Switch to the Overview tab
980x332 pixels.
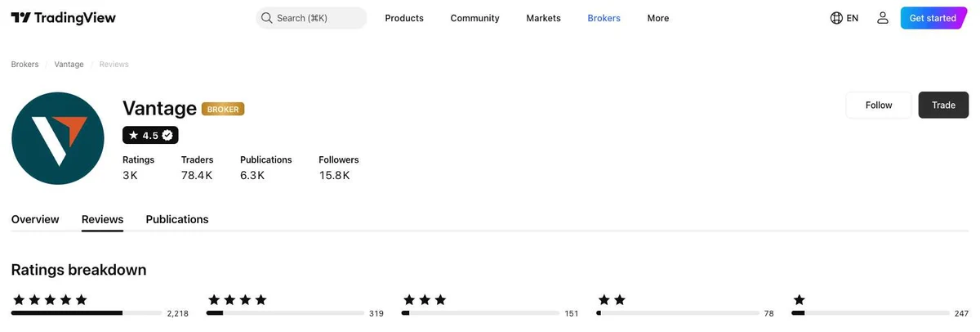pyautogui.click(x=35, y=219)
